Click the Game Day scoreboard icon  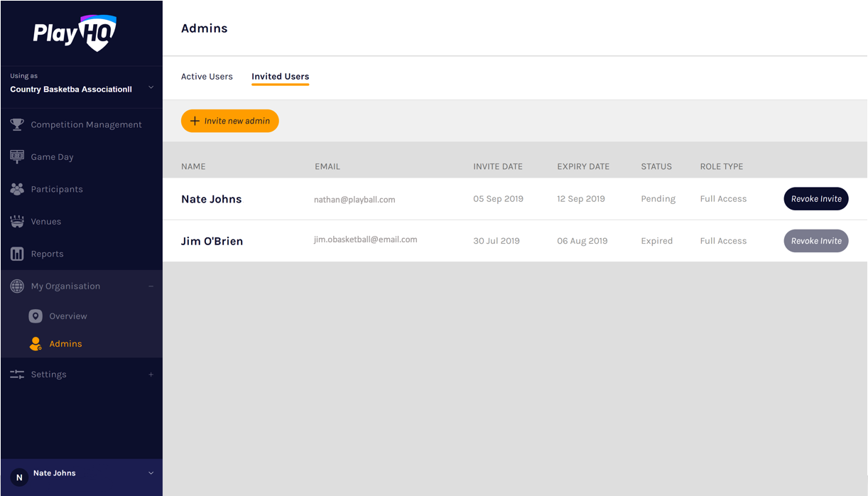[17, 156]
